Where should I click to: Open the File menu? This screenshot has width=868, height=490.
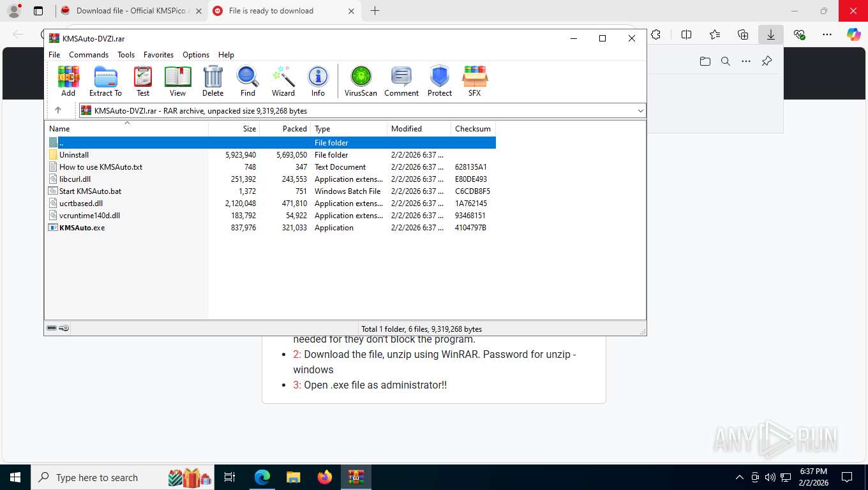(54, 55)
